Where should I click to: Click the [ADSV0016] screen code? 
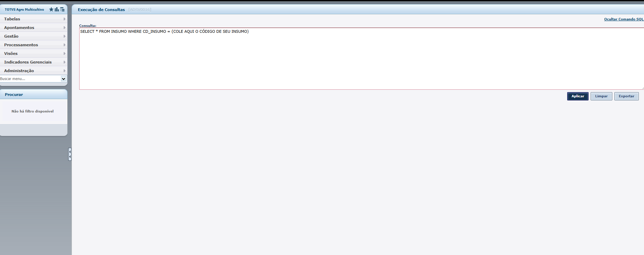140,10
